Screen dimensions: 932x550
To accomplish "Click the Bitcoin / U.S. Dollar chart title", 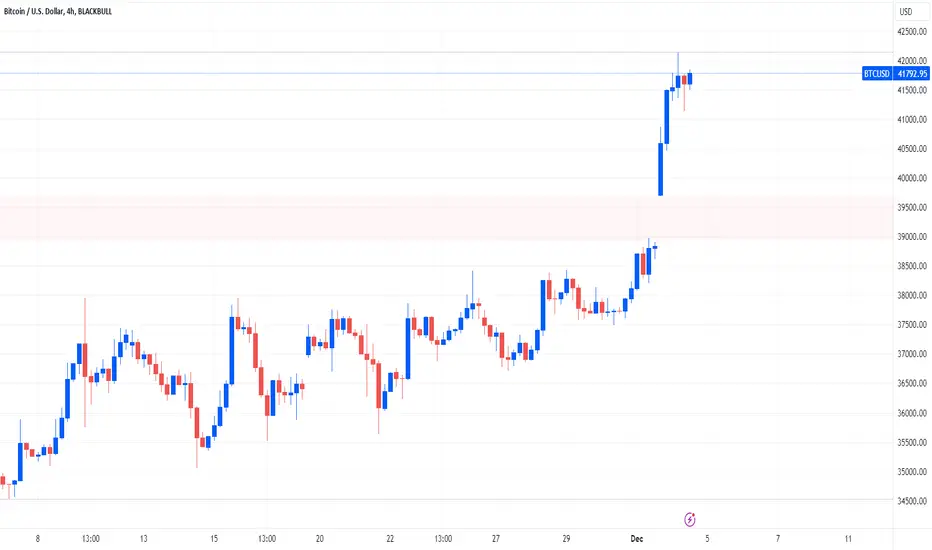I will coord(58,11).
